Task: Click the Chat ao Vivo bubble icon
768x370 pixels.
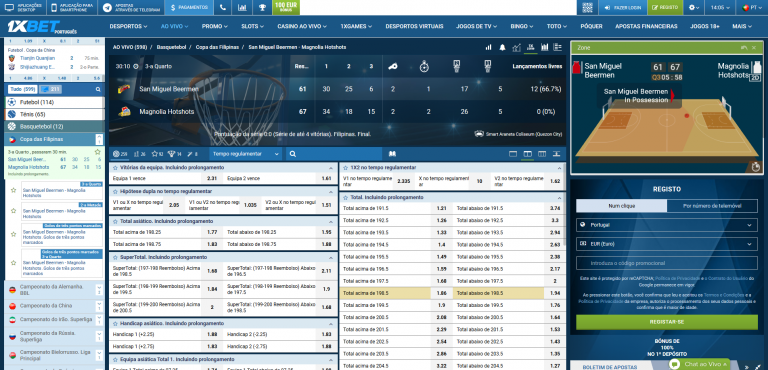Action: click(x=675, y=364)
